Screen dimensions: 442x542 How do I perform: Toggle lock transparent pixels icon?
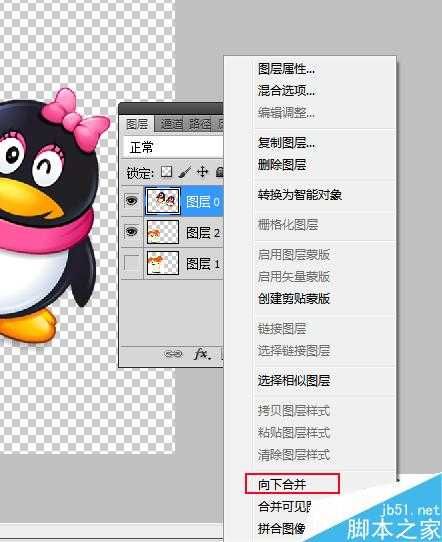coord(167,171)
